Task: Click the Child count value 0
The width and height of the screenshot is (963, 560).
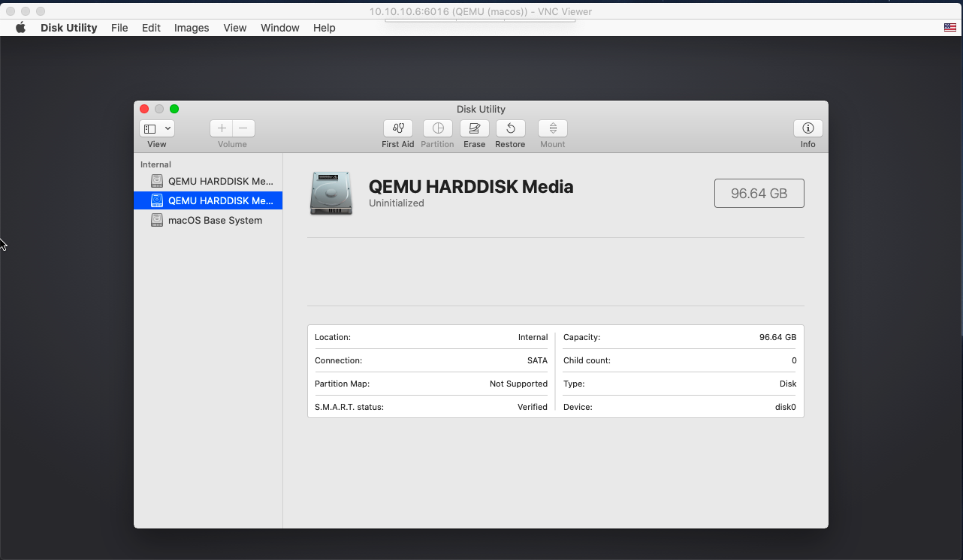Action: (794, 360)
